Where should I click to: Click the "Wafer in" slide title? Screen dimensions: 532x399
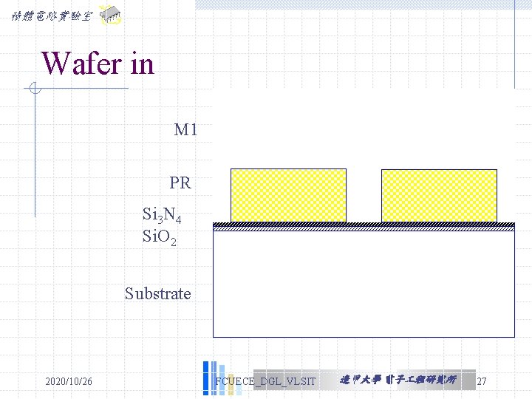(98, 63)
